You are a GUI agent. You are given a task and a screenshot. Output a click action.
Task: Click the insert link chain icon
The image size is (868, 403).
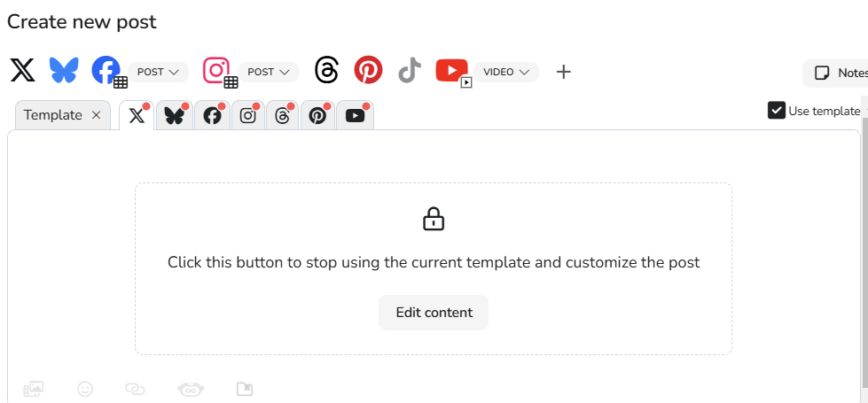[135, 389]
